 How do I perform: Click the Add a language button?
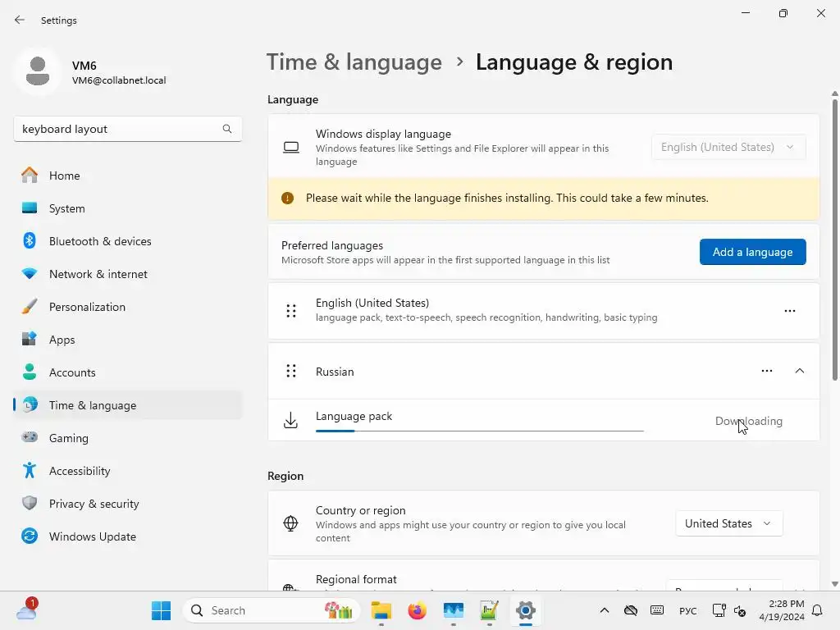click(x=753, y=252)
